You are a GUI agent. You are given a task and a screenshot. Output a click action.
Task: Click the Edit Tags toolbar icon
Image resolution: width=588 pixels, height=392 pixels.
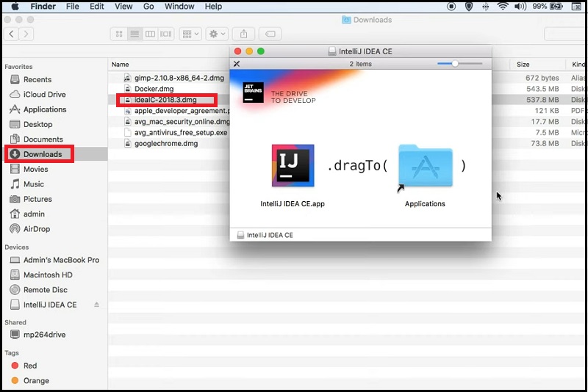click(x=270, y=35)
